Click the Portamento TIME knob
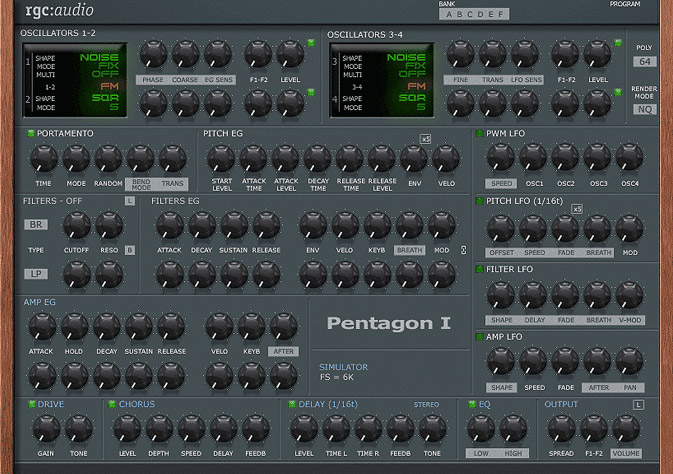The width and height of the screenshot is (673, 474). [44, 157]
